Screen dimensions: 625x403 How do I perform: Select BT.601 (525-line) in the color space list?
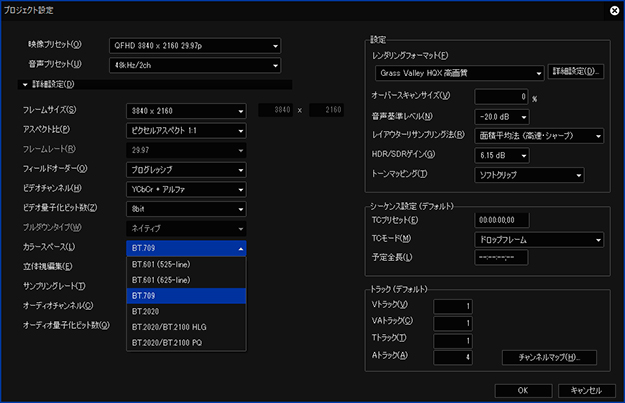click(186, 264)
